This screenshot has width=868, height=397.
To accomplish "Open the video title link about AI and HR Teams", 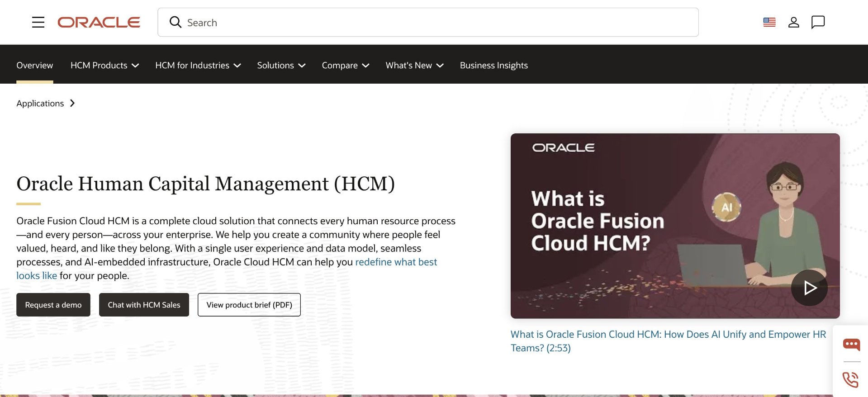I will (x=668, y=341).
